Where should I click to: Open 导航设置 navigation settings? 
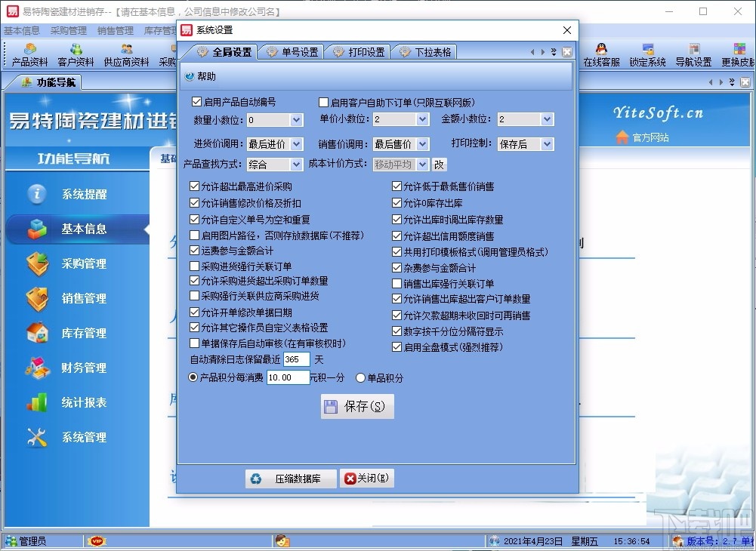693,53
